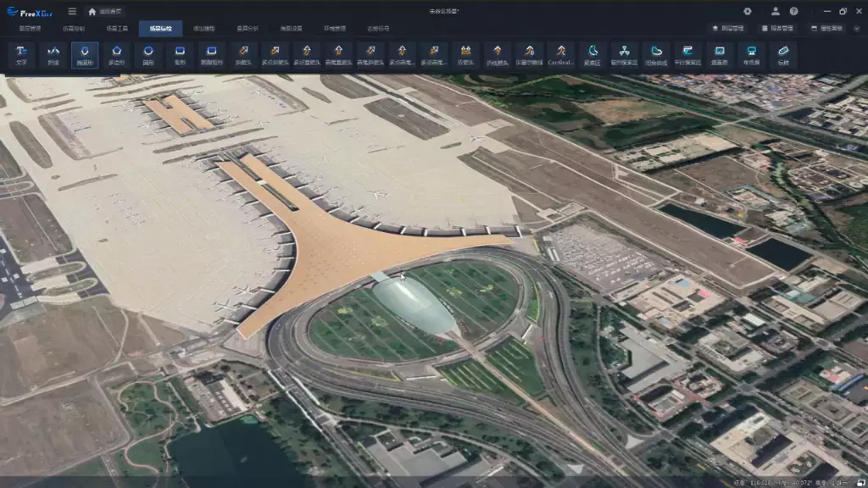Open the hamburger menu next to logo
Image resolution: width=868 pixels, height=488 pixels.
72,12
